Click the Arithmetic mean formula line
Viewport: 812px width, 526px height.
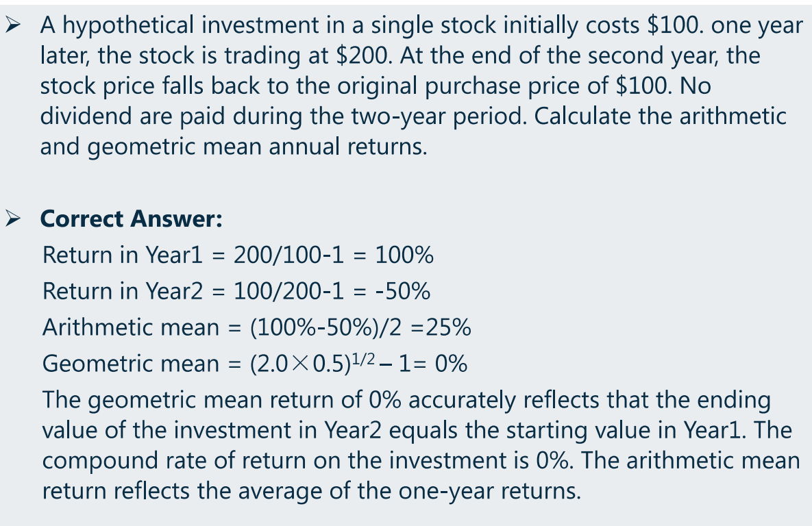pos(256,327)
